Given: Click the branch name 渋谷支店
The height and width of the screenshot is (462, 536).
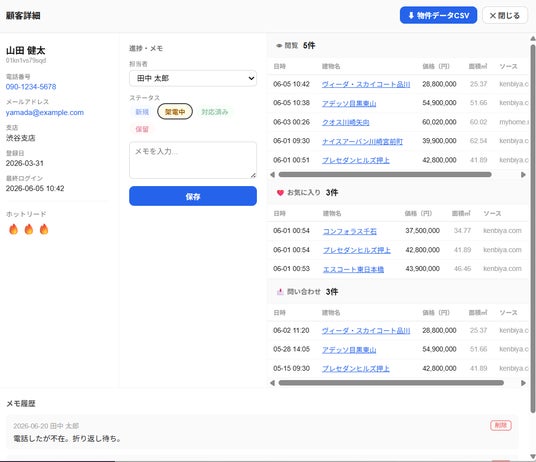Looking at the screenshot, I should click(21, 138).
